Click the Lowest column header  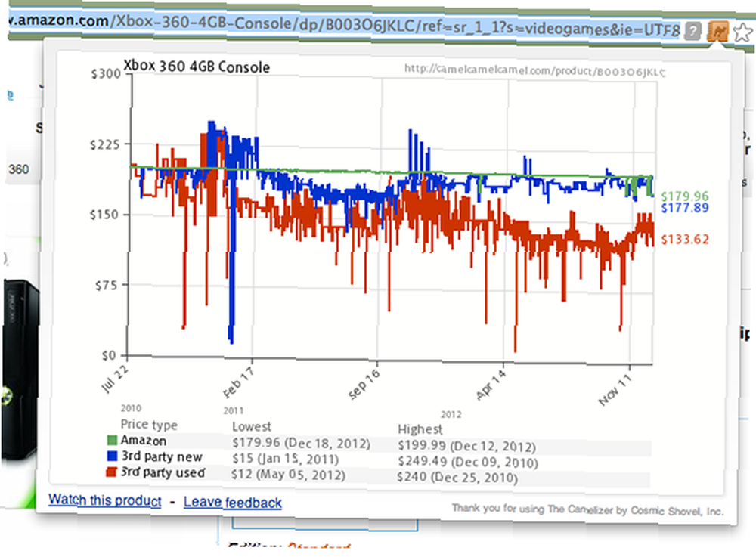click(x=251, y=426)
